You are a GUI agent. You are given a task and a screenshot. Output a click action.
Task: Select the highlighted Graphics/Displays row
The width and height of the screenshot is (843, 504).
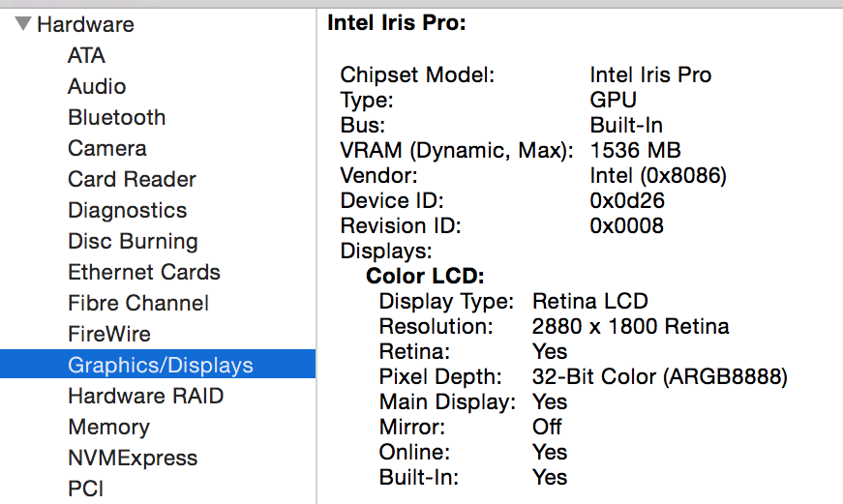click(x=158, y=364)
